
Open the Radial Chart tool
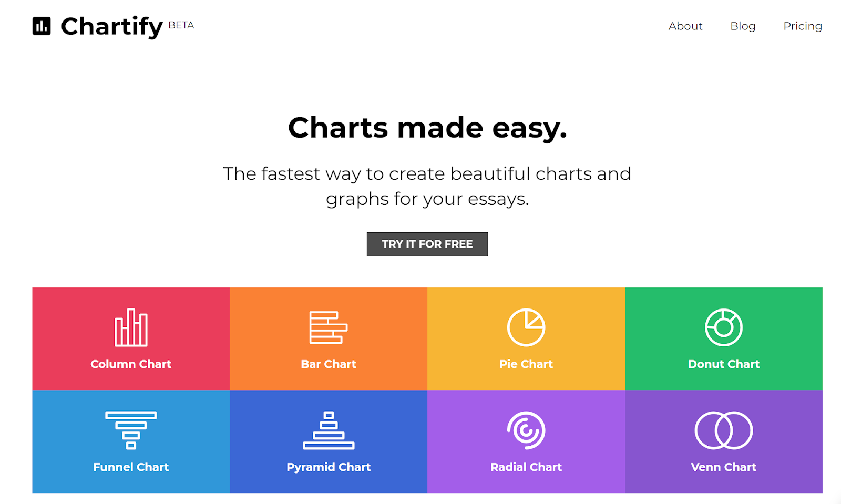click(526, 429)
